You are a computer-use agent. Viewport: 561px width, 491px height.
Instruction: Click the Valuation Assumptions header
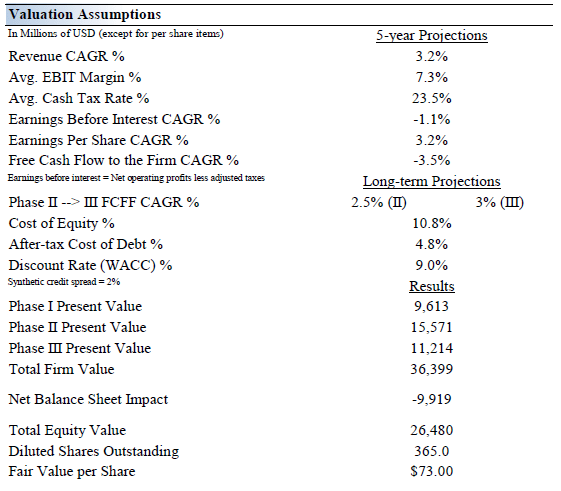[x=85, y=15]
